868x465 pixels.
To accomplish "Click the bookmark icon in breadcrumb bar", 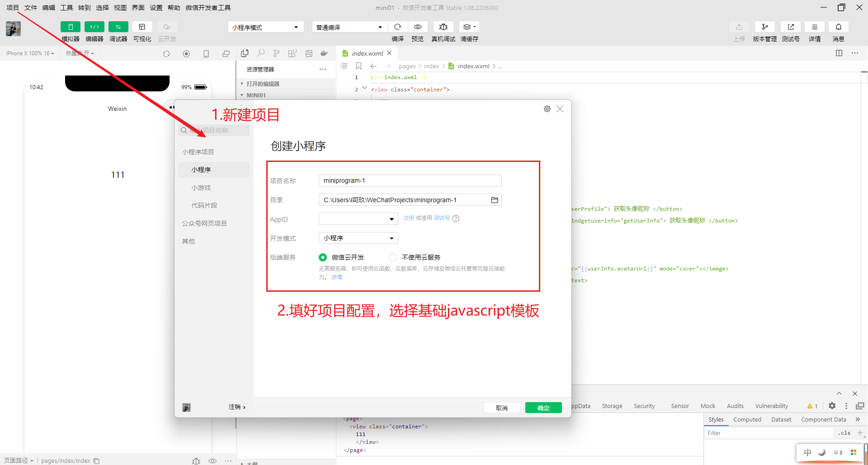I will (359, 66).
